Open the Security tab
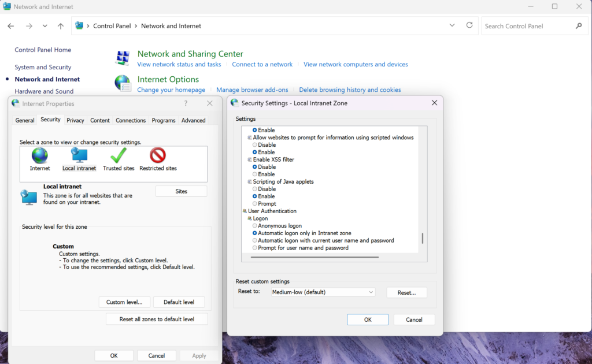This screenshot has height=364, width=592. coord(50,120)
